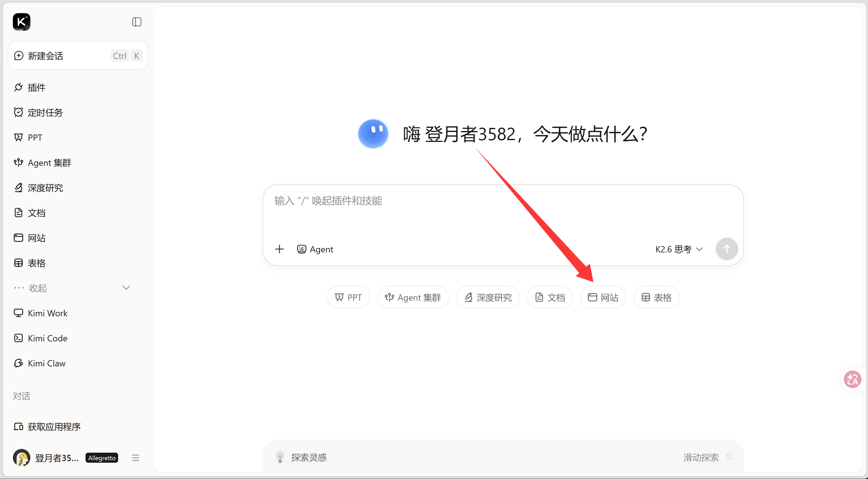Click the 对话 section label

[22, 396]
